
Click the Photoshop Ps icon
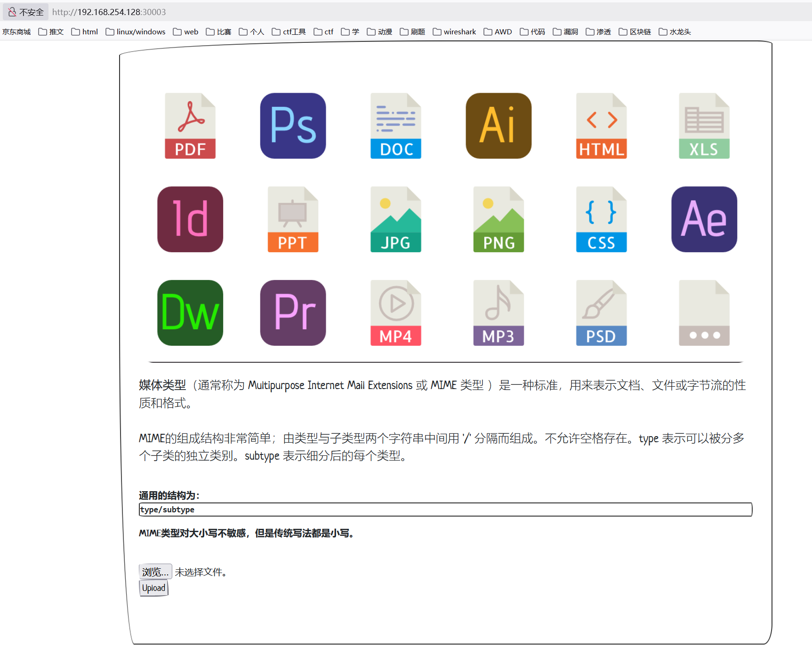point(293,126)
